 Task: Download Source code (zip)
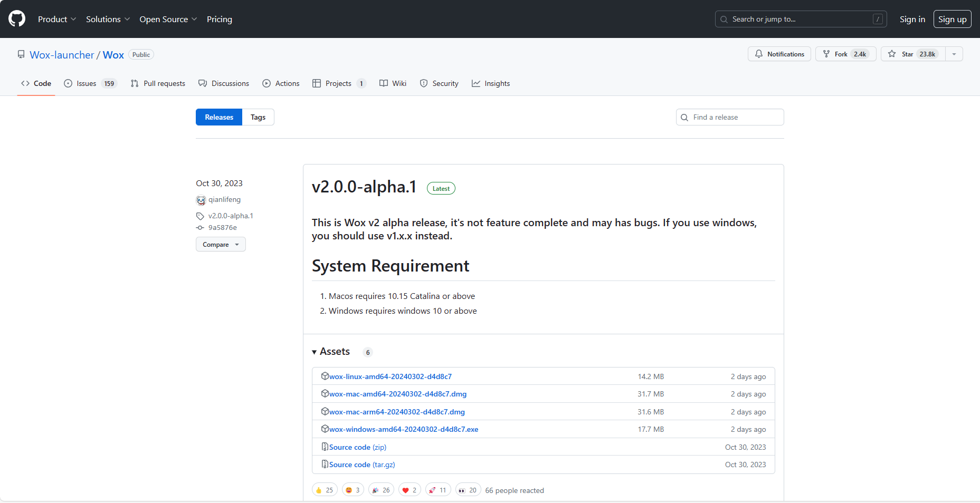(x=358, y=447)
